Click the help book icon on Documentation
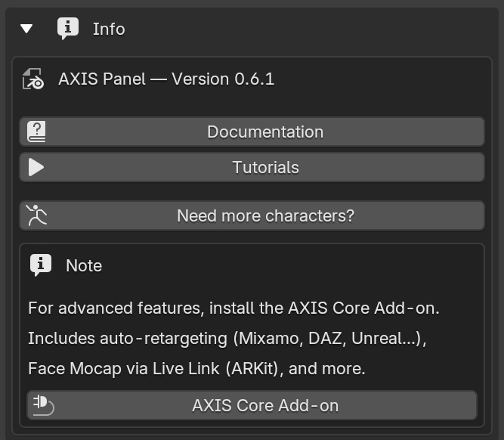 click(36, 132)
